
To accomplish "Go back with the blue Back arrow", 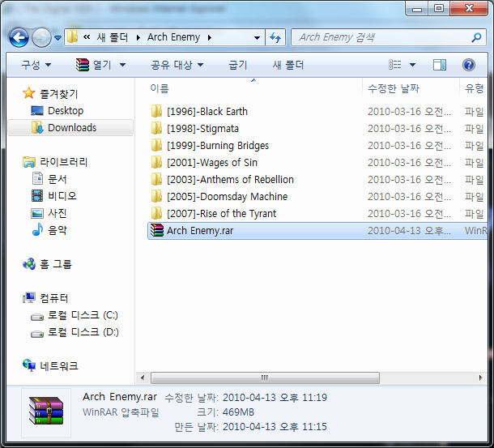I will click(x=19, y=37).
